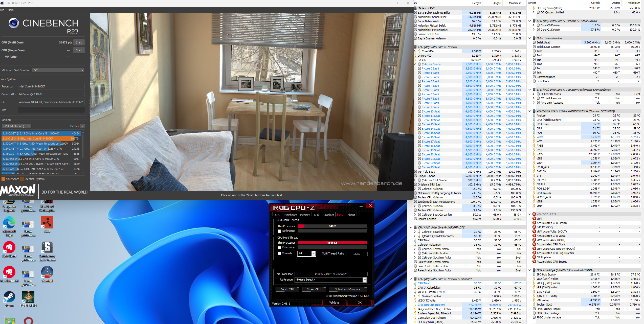This screenshot has width=644, height=324.
Task: Open Riot İstemcisi desktop shortcut
Action: coord(9,274)
